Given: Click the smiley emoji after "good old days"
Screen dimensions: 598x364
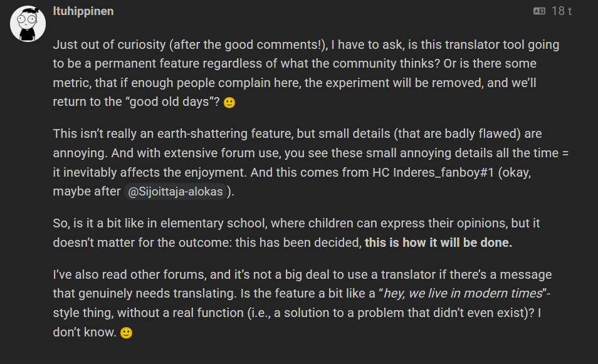Looking at the screenshot, I should coord(229,103).
